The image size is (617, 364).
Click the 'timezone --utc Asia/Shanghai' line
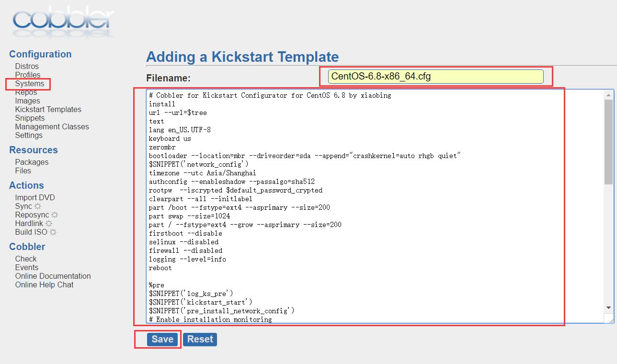coord(202,173)
